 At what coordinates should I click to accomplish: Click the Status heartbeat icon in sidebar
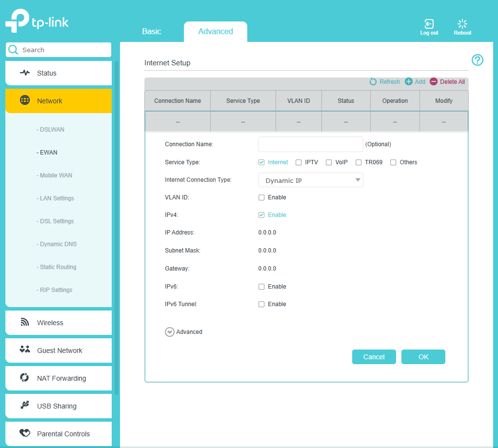25,73
